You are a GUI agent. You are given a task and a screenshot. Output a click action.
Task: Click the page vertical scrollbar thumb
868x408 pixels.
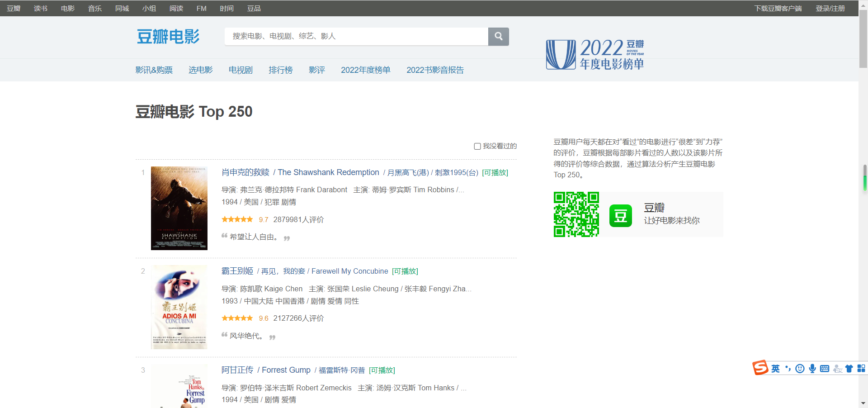[863, 39]
